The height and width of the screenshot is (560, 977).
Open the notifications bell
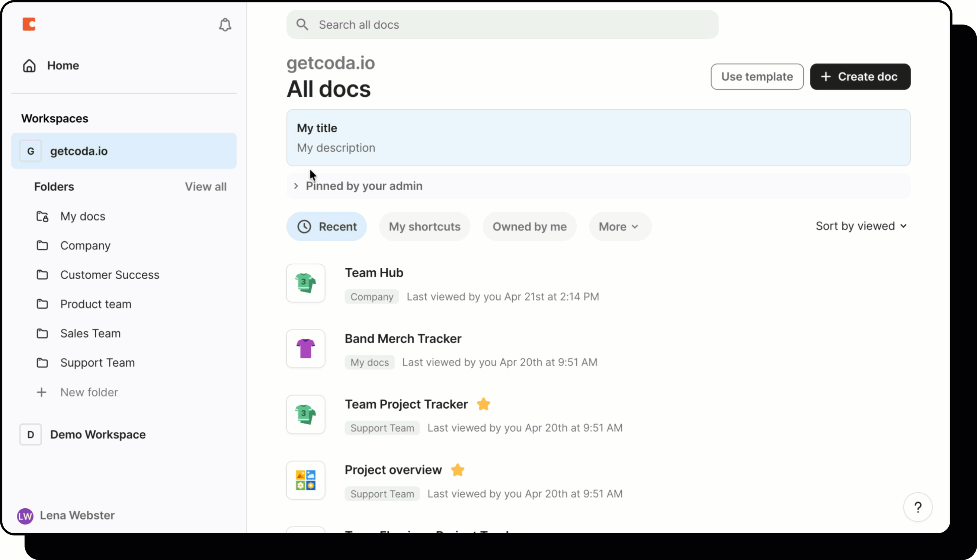point(225,25)
